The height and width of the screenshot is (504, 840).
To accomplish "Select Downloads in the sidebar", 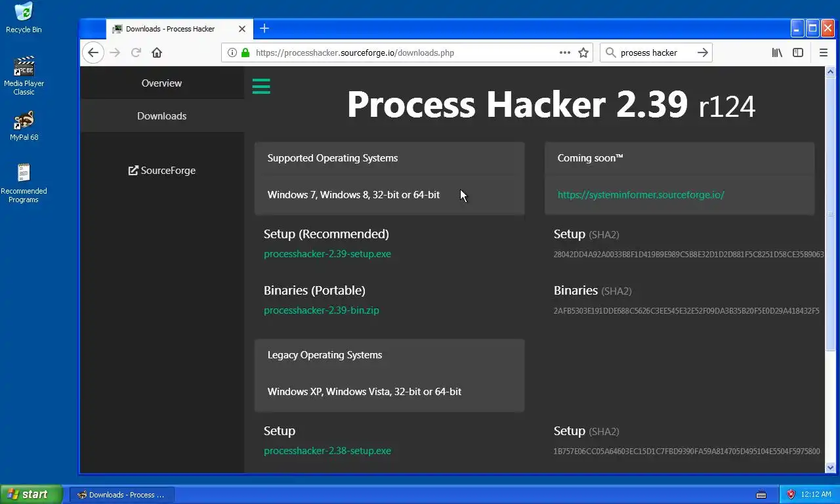I will (x=161, y=115).
